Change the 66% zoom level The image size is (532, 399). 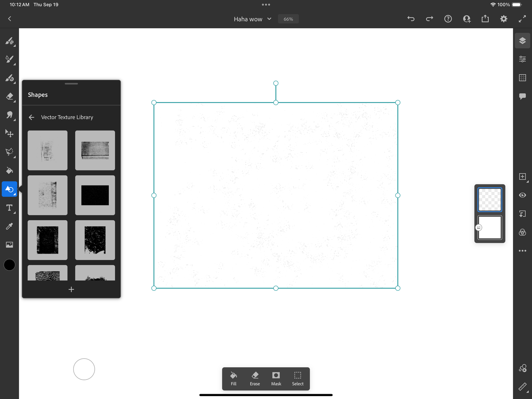click(288, 19)
